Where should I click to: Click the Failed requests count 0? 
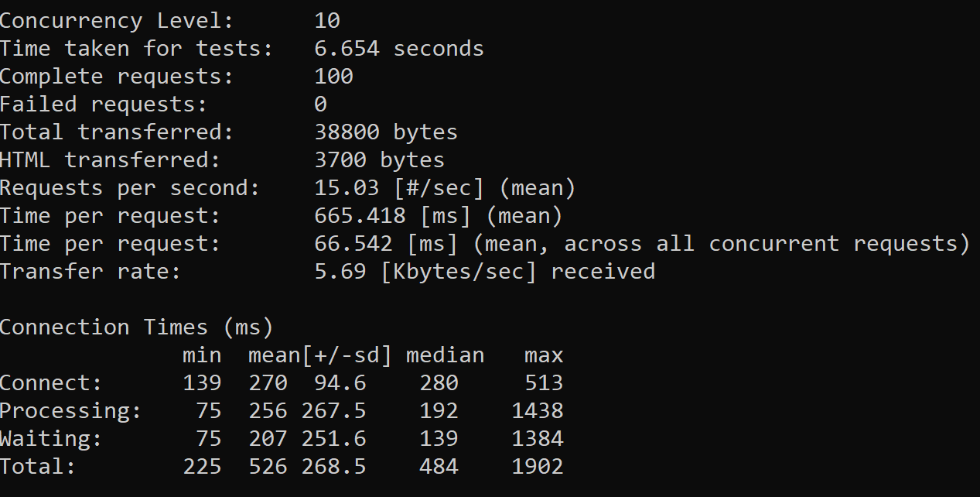tap(320, 105)
